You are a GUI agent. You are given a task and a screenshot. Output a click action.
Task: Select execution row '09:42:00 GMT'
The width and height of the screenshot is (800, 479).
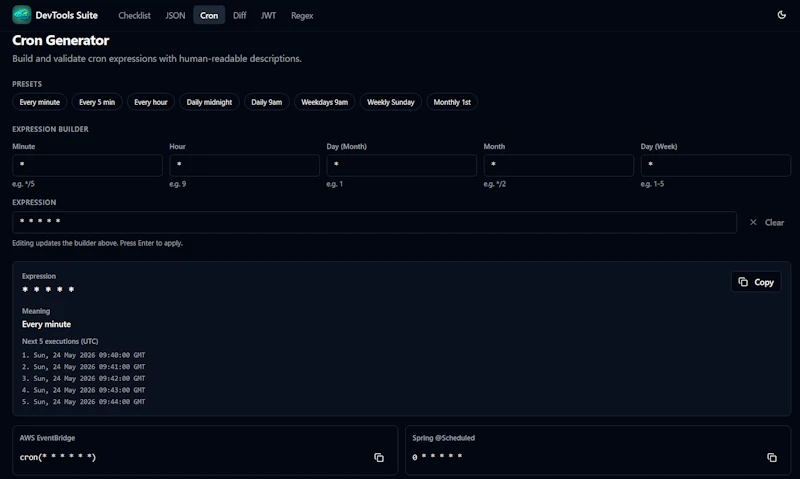click(84, 379)
